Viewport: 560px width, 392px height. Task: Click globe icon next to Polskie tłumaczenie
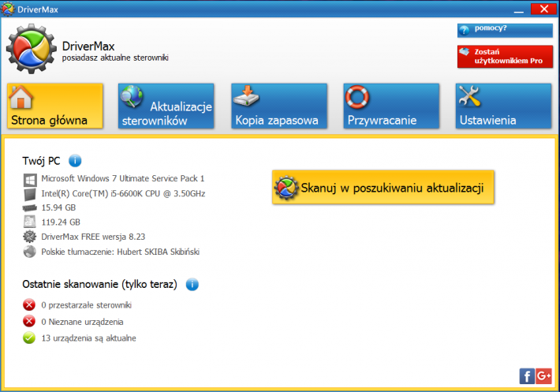pos(30,252)
